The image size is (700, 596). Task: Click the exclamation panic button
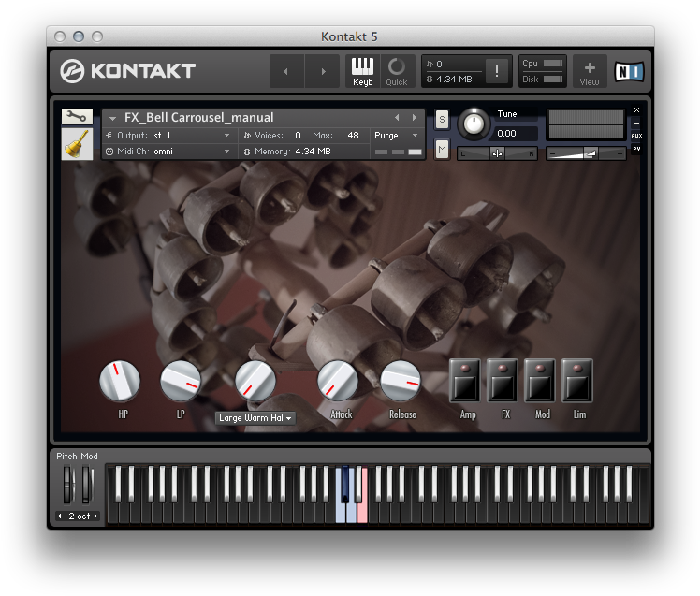pyautogui.click(x=497, y=71)
